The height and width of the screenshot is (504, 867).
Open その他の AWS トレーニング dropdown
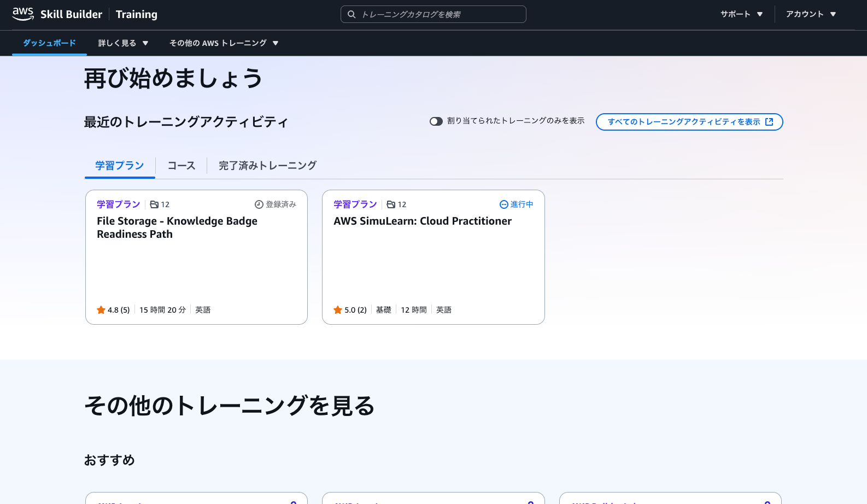(224, 43)
